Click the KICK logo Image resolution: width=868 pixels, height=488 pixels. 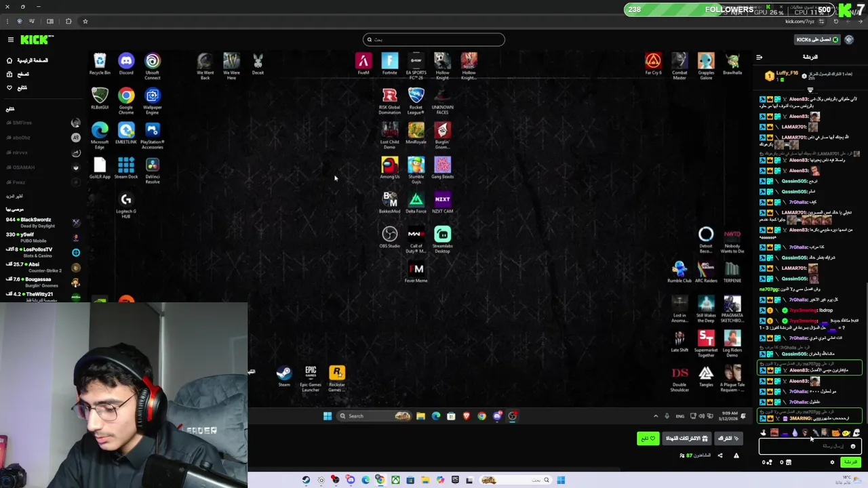point(37,40)
